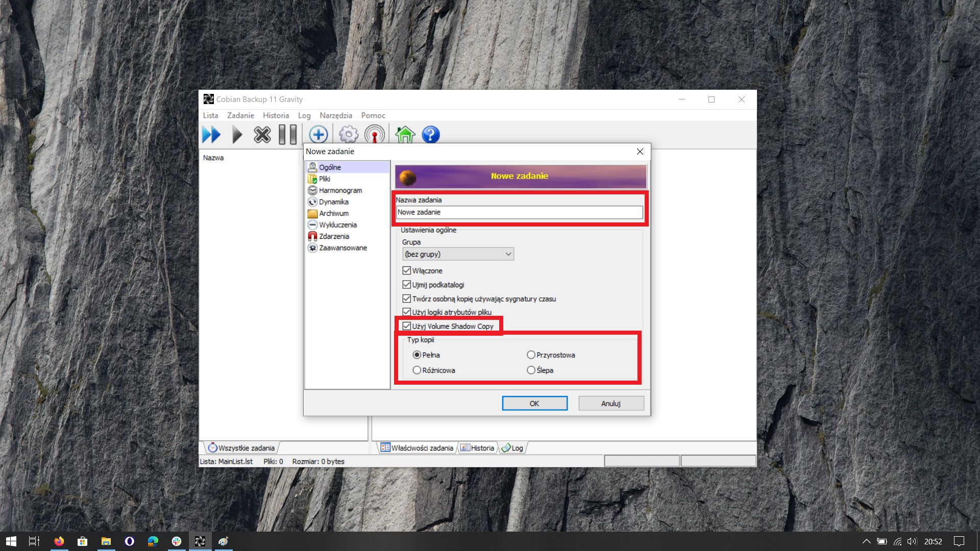Toggle the Ujmij podkatalogi checkbox
Image resolution: width=980 pixels, height=551 pixels.
pos(407,285)
